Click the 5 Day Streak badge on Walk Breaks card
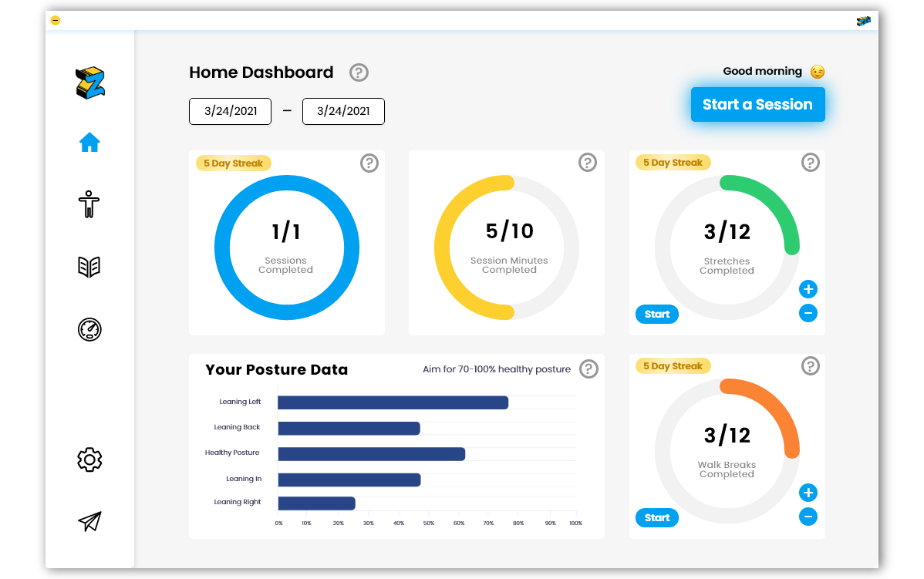This screenshot has height=579, width=924. coord(673,366)
